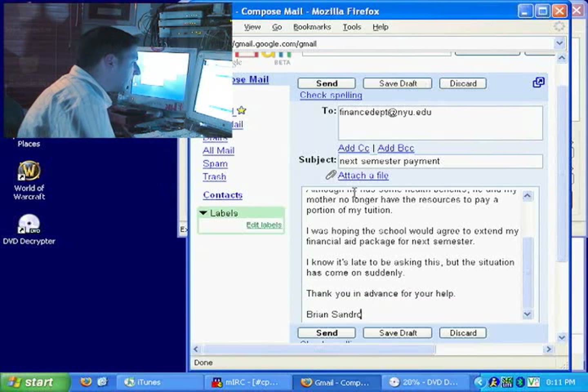Run Check spelling link
Viewport: 588px width, 392px height.
[x=331, y=95]
